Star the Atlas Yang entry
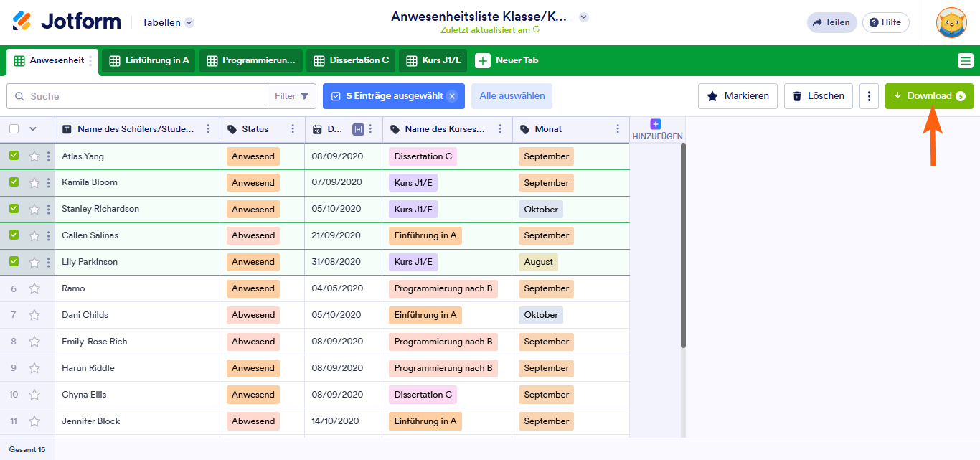 (x=34, y=156)
